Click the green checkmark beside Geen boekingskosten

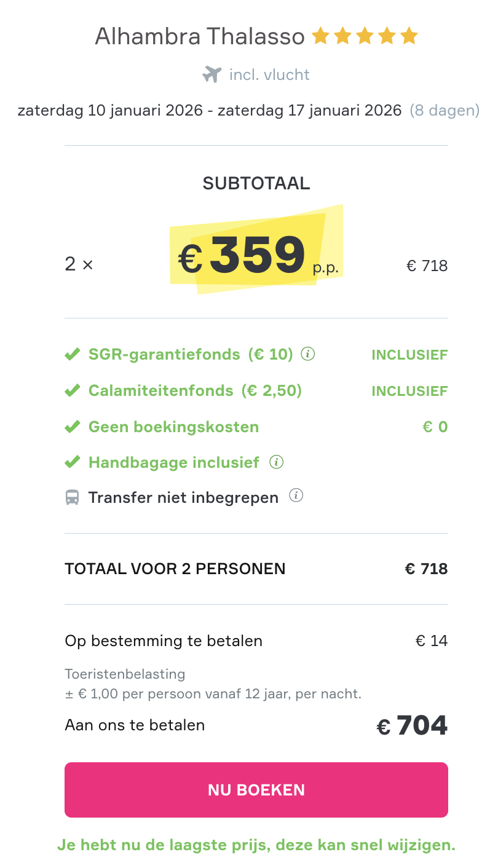pos(72,426)
